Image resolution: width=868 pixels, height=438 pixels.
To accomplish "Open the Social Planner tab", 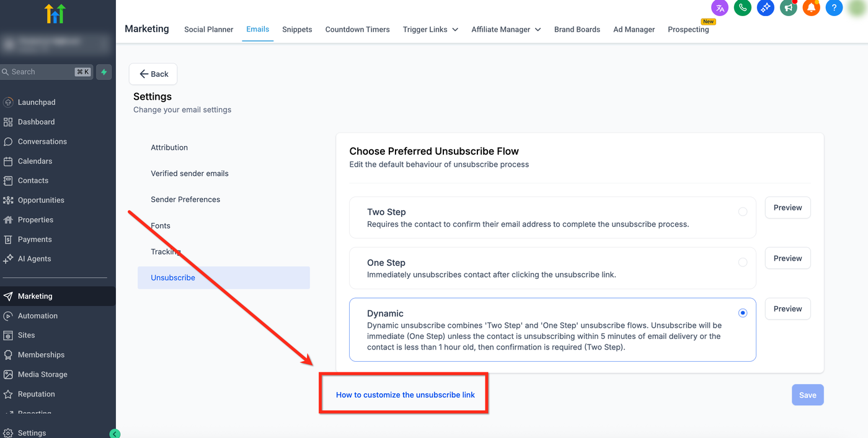I will 208,29.
